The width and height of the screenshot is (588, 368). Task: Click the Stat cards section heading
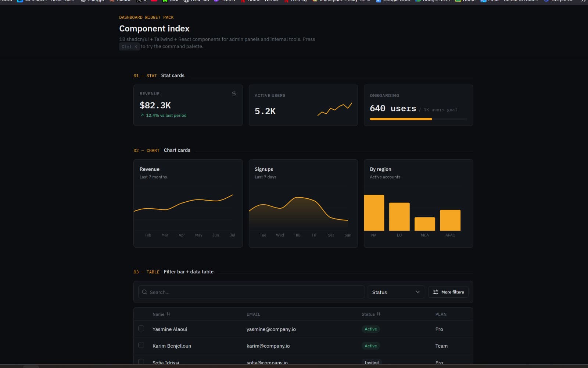click(173, 75)
